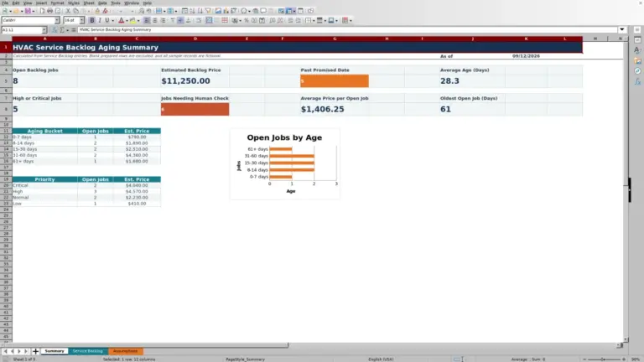Open the conditional formatting dropdown arrow
This screenshot has height=362, width=644.
[351, 20]
